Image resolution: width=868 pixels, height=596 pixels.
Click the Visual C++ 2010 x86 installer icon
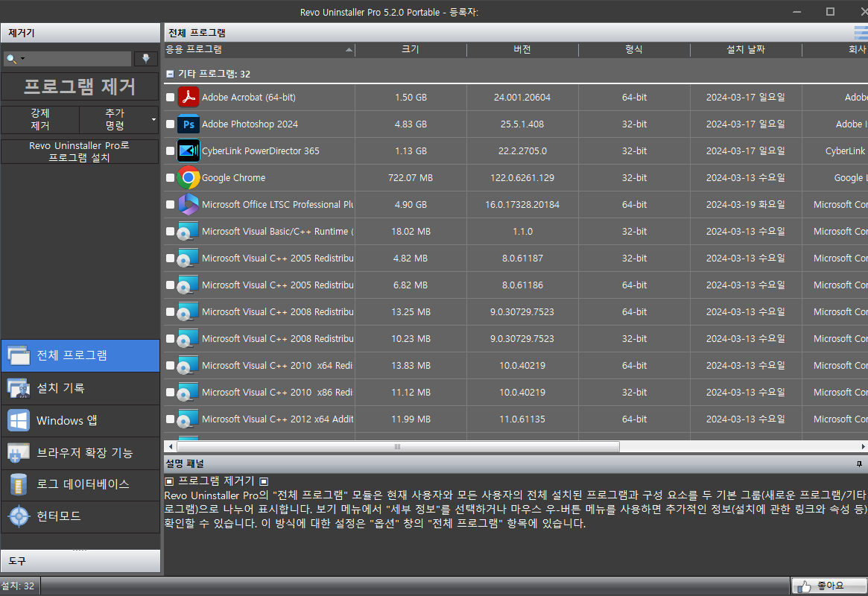pos(189,393)
